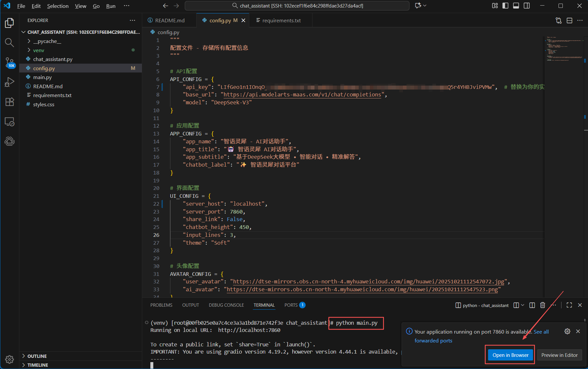588x369 pixels.
Task: Expand the __pycache__ folder
Action: coord(47,41)
